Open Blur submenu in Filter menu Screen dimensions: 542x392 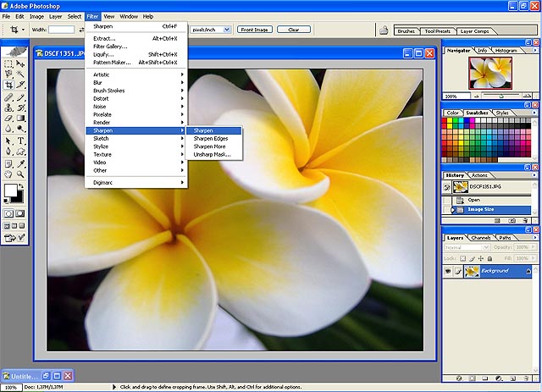[136, 83]
